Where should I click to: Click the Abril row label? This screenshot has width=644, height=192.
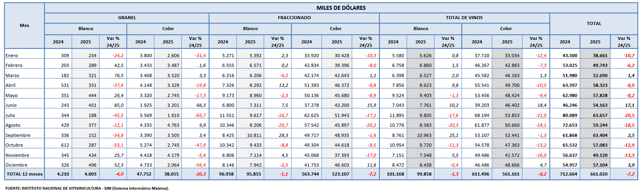11,85
